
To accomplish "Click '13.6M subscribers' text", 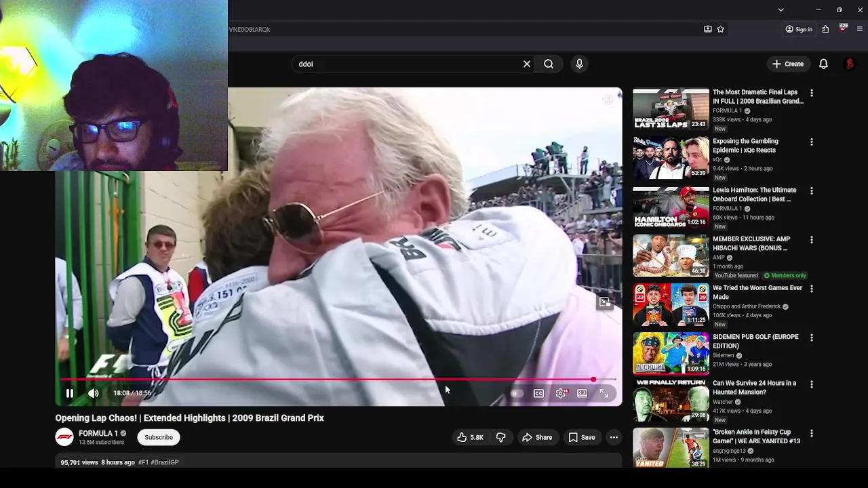I will pos(101,443).
